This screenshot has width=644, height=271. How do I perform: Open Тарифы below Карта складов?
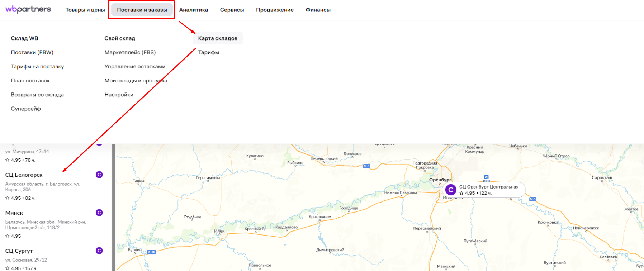[209, 52]
